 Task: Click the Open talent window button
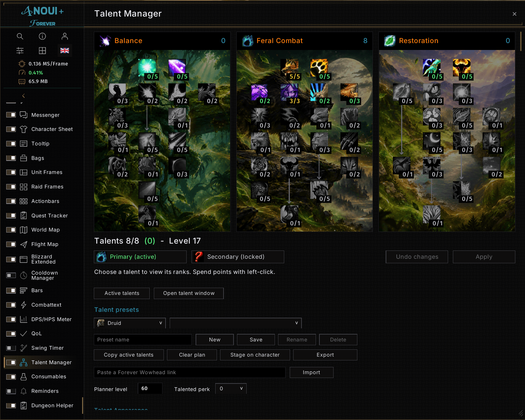(x=189, y=293)
